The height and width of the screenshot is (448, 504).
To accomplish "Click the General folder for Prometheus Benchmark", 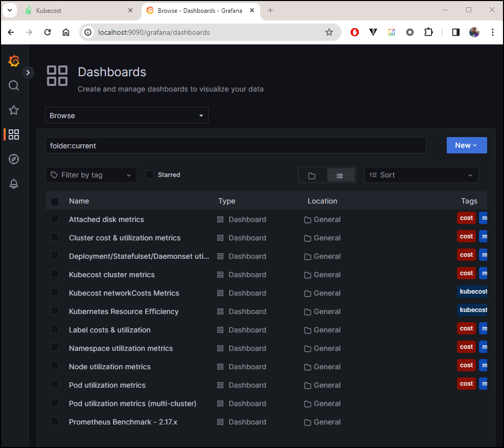I will 323,422.
